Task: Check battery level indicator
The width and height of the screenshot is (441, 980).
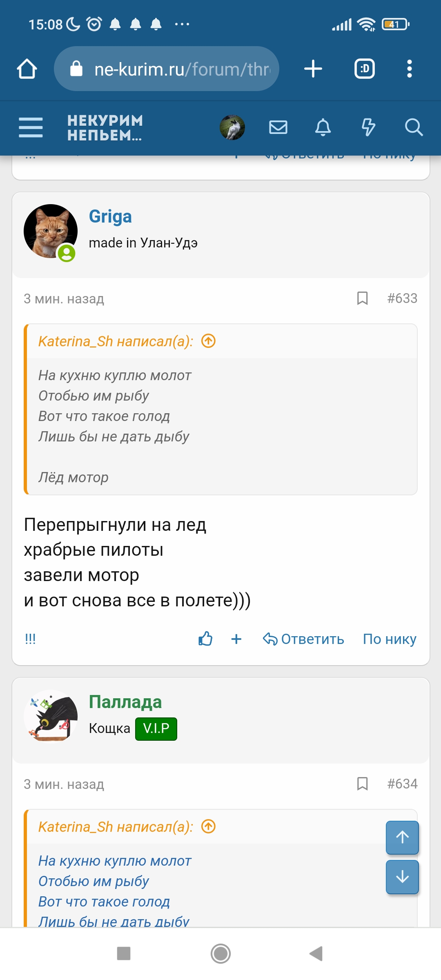Action: click(x=393, y=24)
